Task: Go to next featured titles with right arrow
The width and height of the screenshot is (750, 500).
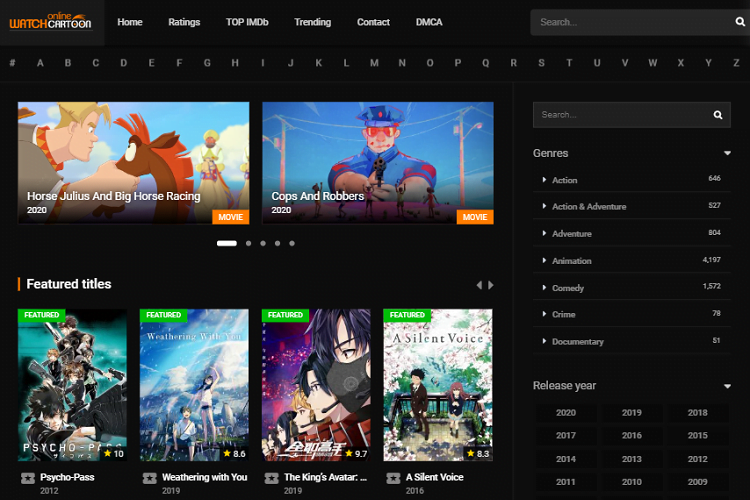Action: point(491,285)
